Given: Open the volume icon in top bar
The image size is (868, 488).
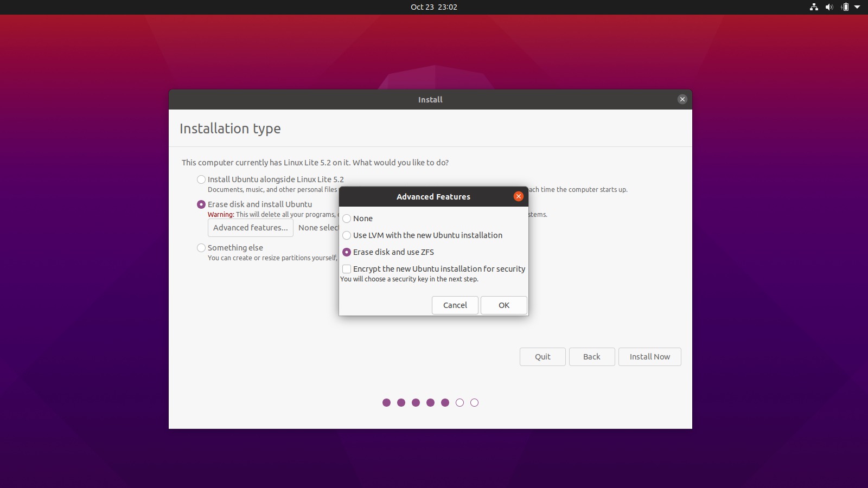Looking at the screenshot, I should click(x=829, y=7).
